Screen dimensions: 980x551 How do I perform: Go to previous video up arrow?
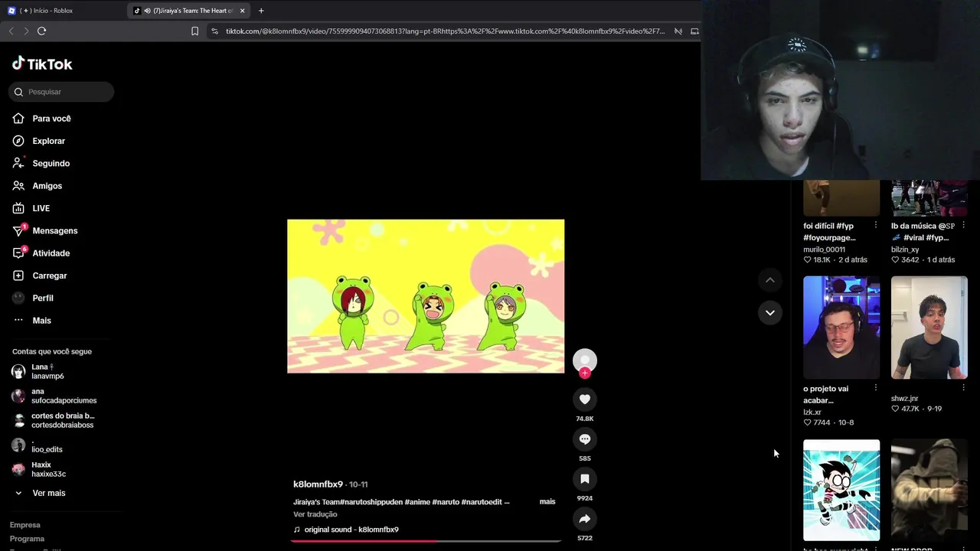coord(770,280)
